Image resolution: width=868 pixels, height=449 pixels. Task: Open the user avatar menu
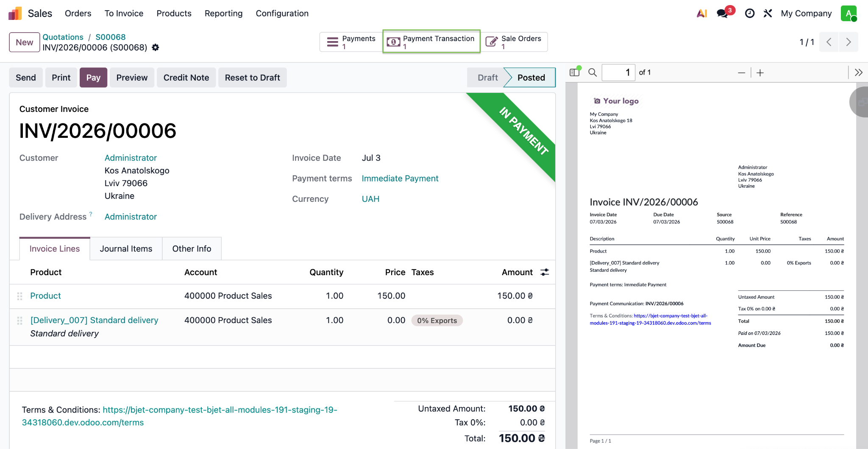coord(849,14)
